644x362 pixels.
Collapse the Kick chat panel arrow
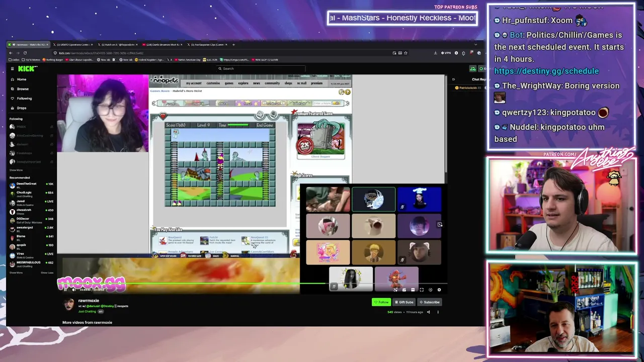coord(453,79)
